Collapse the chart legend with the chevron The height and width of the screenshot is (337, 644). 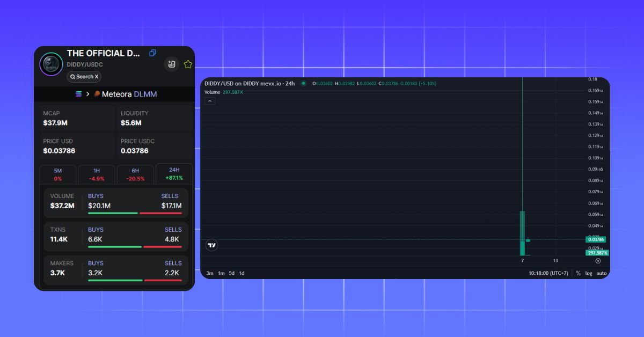(210, 101)
